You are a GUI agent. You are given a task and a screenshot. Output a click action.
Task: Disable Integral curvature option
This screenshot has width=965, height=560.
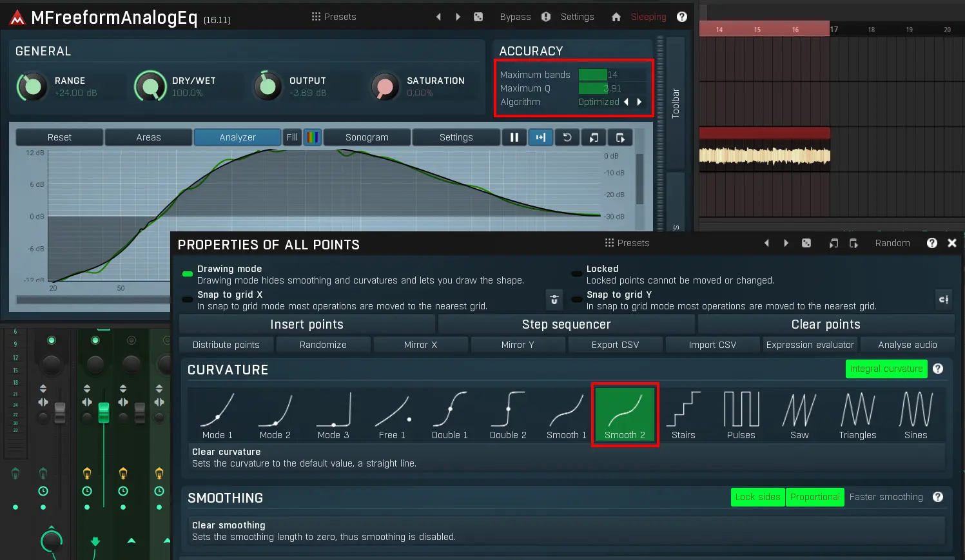coord(886,369)
